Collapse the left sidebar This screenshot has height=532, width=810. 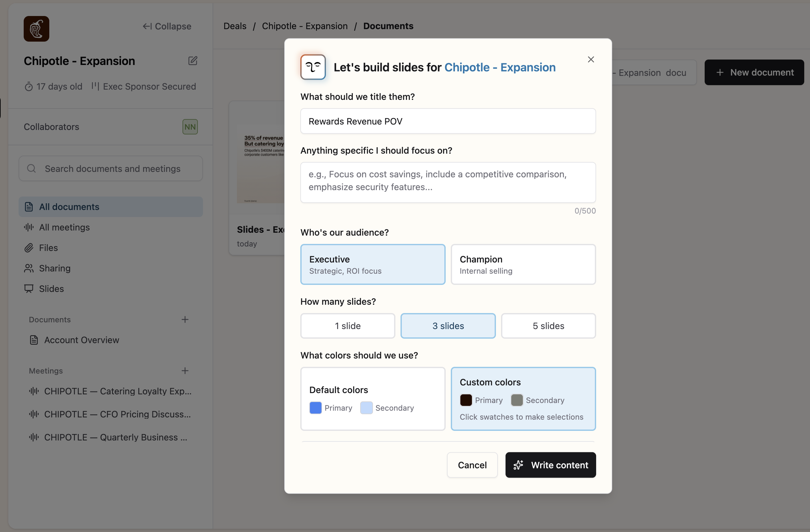(x=167, y=26)
